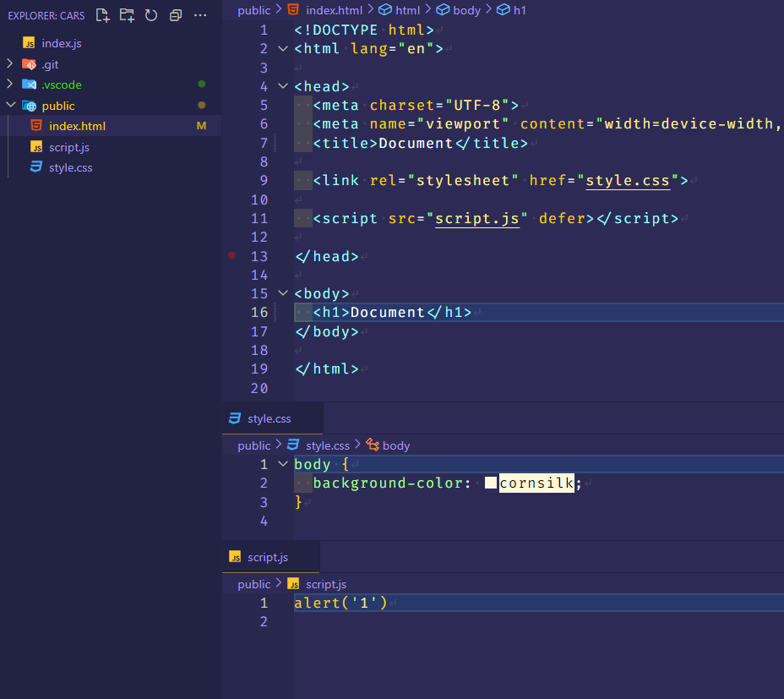Image resolution: width=784 pixels, height=699 pixels.
Task: Click the modified M badge on index.html
Action: (202, 126)
